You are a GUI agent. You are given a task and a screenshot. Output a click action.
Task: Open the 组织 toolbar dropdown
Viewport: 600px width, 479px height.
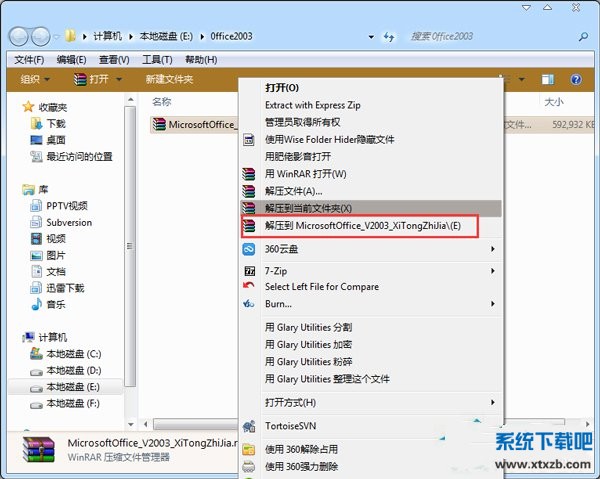point(35,79)
